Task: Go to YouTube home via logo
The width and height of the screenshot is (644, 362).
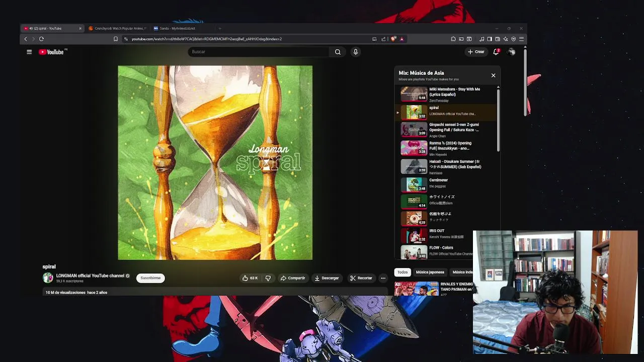Action: pos(52,52)
